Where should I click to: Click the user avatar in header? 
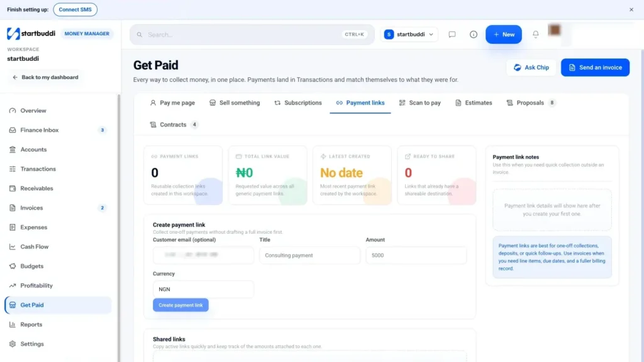[x=555, y=30]
